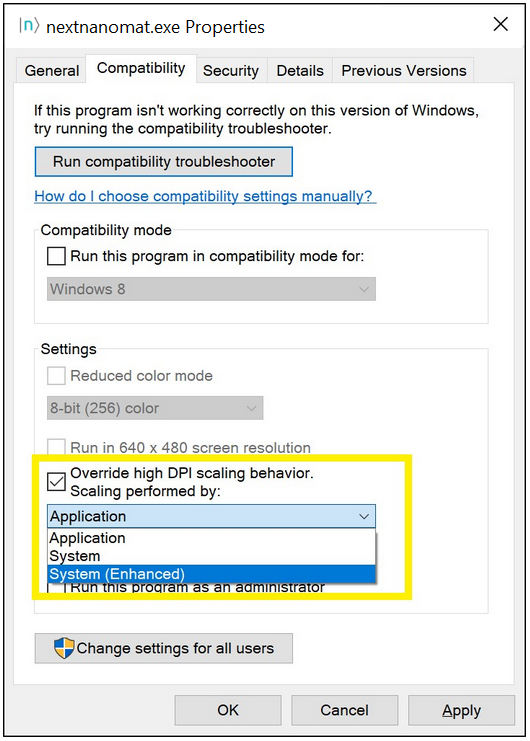
Task: Open the Previous Versions tab
Action: (403, 70)
